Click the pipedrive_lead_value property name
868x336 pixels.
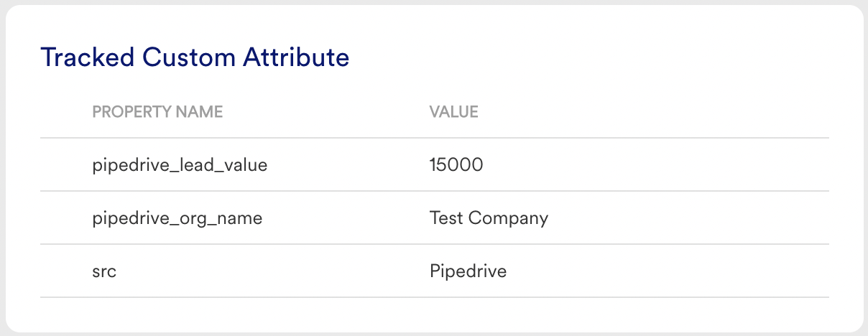coord(180,165)
